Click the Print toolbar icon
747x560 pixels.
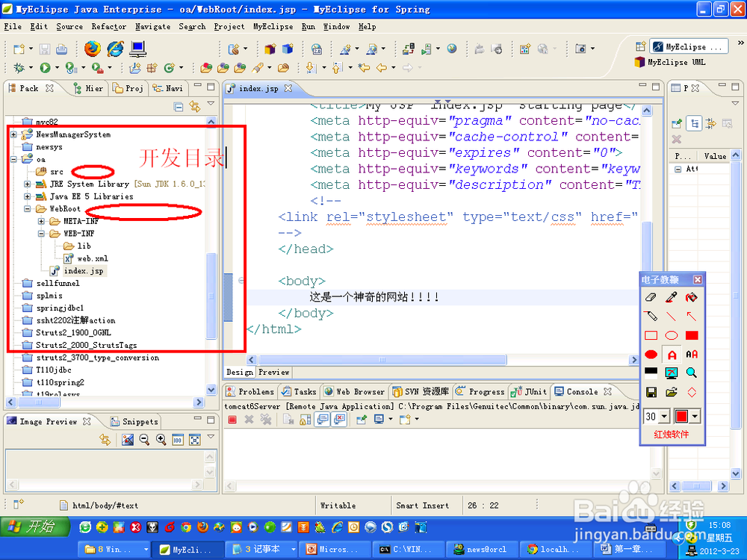(x=61, y=49)
